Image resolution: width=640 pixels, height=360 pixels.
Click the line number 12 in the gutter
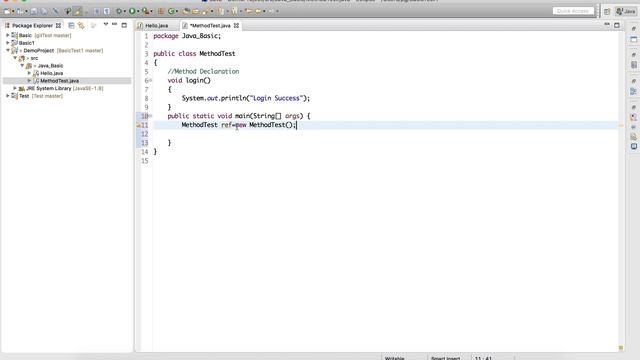click(144, 134)
